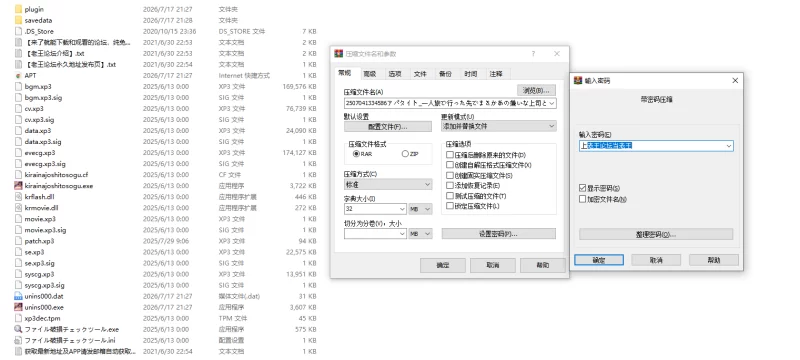
Task: Click the kirainajoshitosogu.exe application icon
Action: click(18, 186)
